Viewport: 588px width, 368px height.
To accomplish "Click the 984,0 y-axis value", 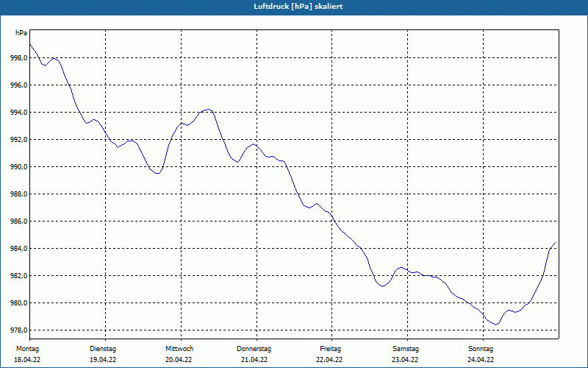I will (x=19, y=249).
